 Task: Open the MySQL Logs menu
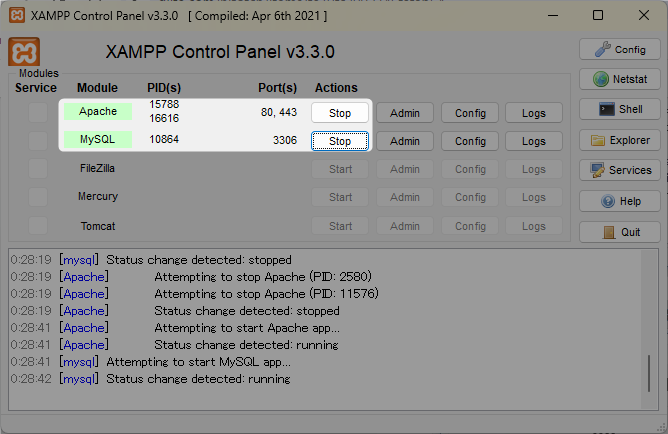534,141
